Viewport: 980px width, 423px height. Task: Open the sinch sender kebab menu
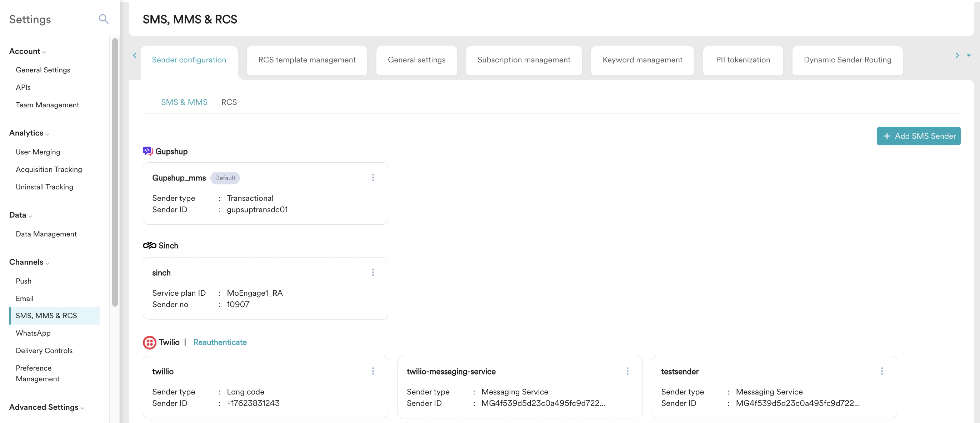click(373, 272)
